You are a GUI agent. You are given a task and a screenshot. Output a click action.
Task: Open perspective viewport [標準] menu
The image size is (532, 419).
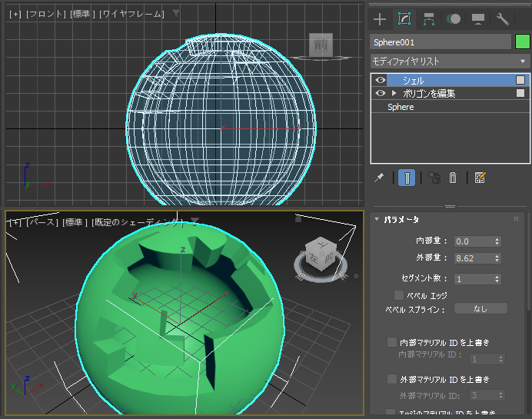click(x=75, y=222)
